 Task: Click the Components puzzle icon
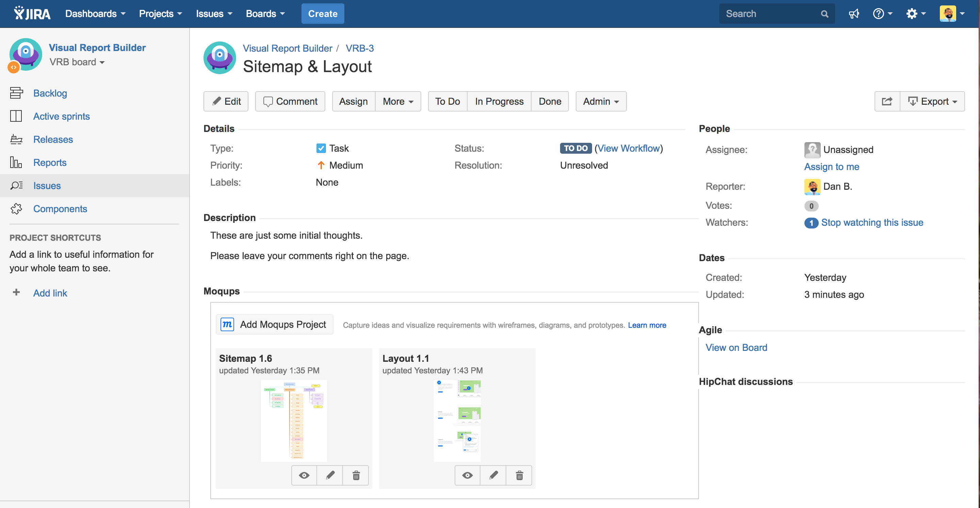coord(16,209)
